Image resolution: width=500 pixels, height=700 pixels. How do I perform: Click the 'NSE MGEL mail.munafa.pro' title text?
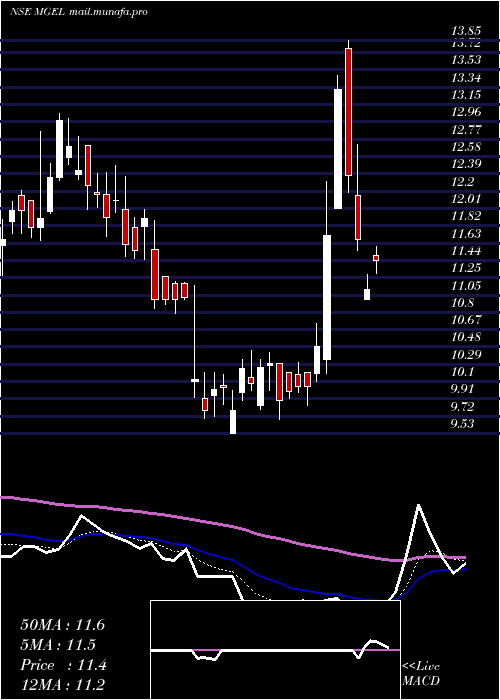tap(79, 12)
